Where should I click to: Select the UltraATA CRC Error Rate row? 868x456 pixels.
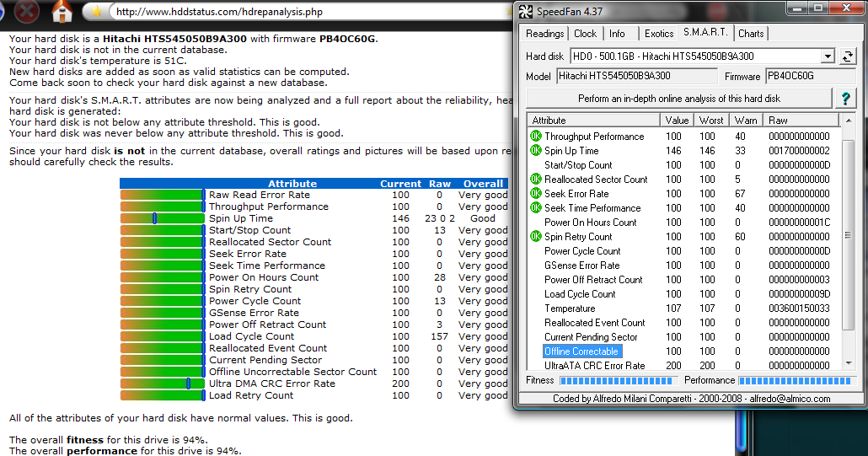point(685,365)
